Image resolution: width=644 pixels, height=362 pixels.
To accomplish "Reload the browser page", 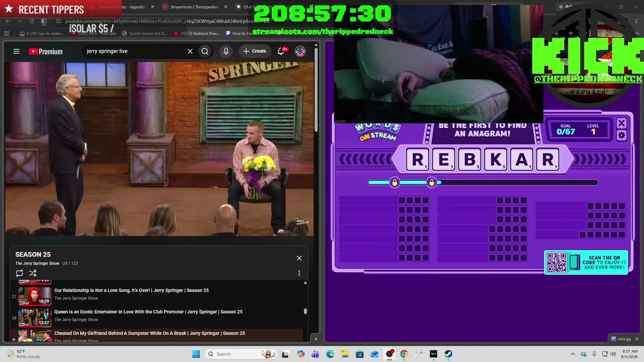I will click(x=32, y=21).
